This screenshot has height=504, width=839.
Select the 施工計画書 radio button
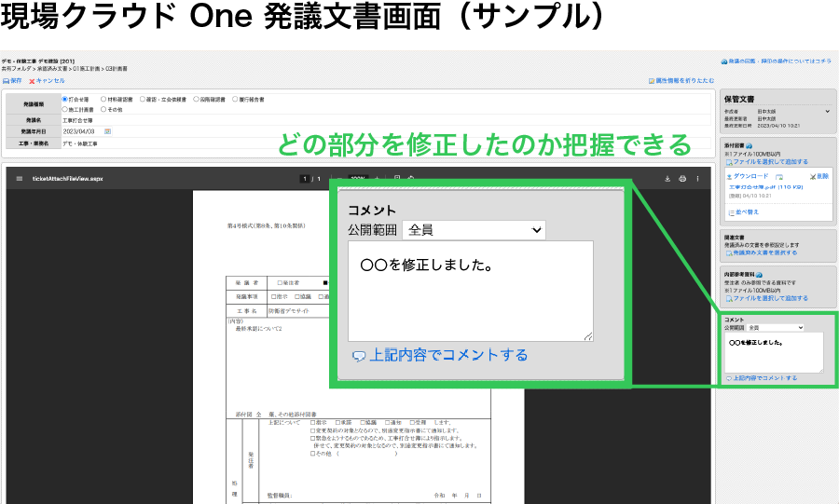(x=64, y=110)
